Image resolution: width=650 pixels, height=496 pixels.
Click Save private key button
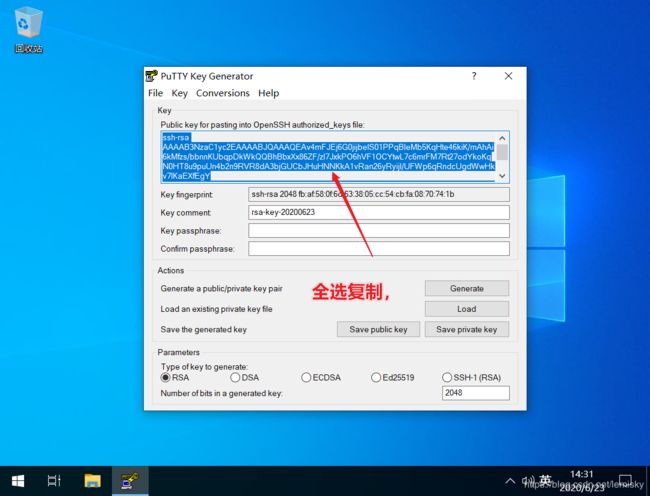click(467, 329)
